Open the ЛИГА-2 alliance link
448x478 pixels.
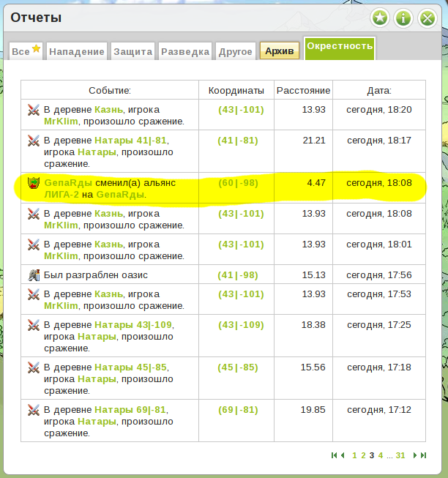click(x=61, y=195)
